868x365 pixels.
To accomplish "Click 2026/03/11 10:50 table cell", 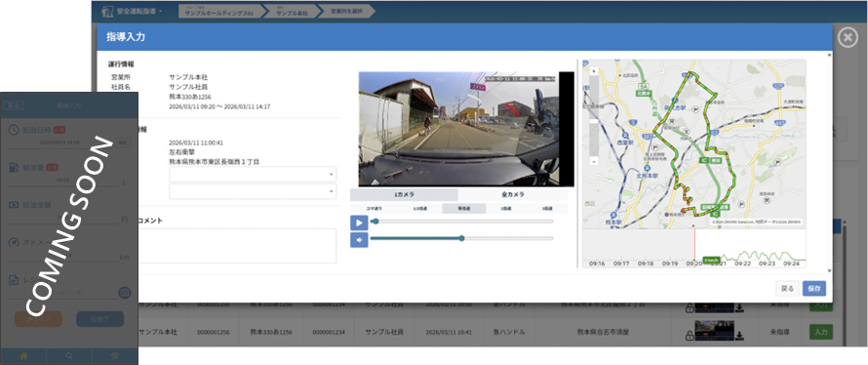I will 448,304.
